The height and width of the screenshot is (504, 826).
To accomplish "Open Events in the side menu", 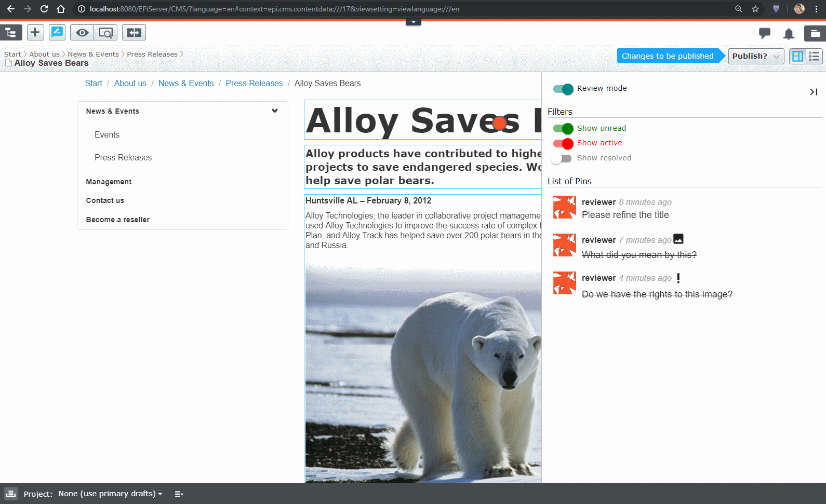I will 107,134.
